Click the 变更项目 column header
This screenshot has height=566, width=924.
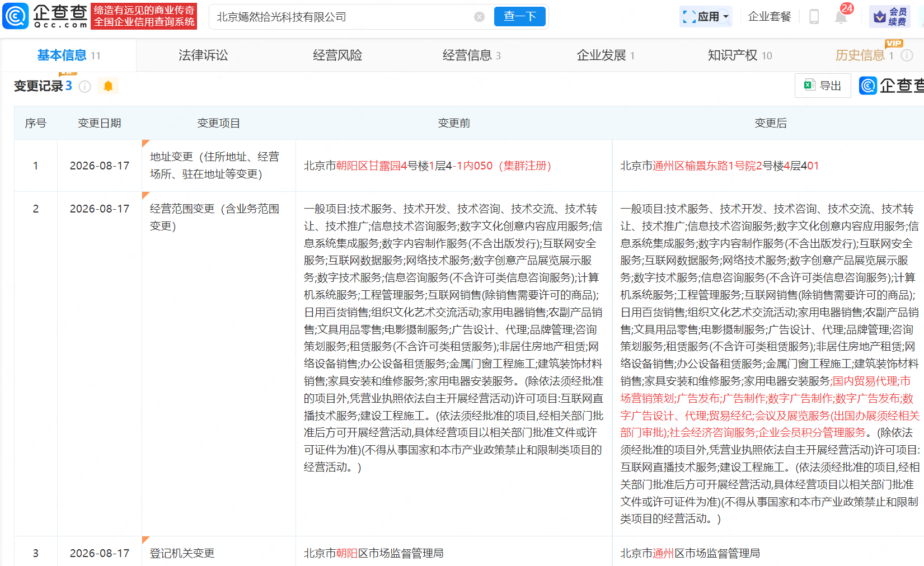pos(219,123)
